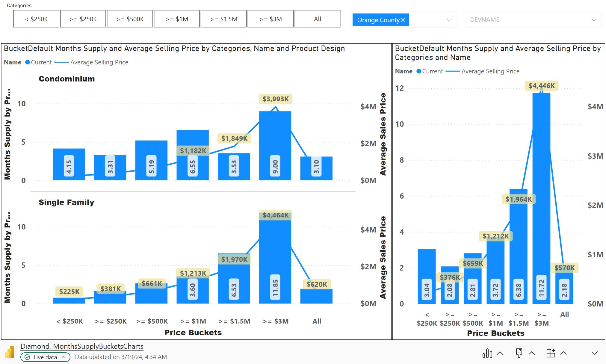Remove the Orange County filter chip
Screen dimensions: 606x364
click(x=403, y=20)
